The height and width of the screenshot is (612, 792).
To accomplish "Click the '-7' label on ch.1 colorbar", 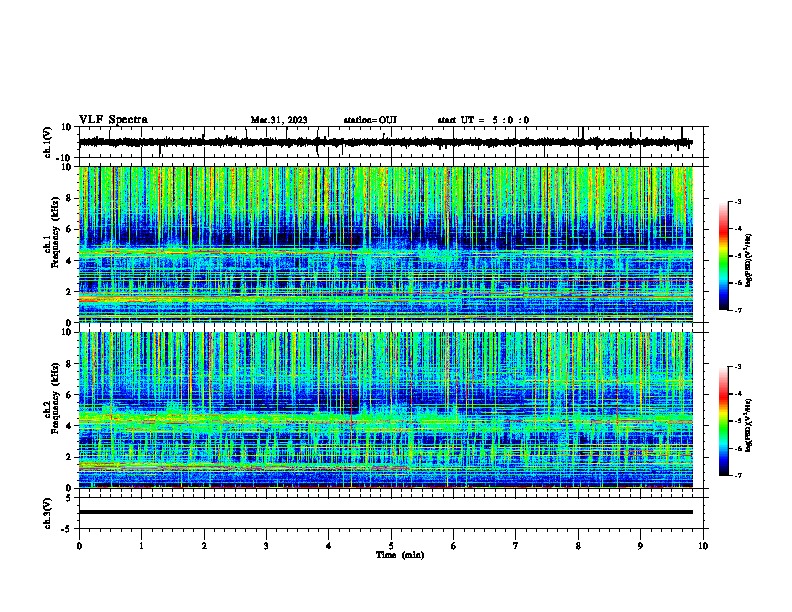I will 737,310.
